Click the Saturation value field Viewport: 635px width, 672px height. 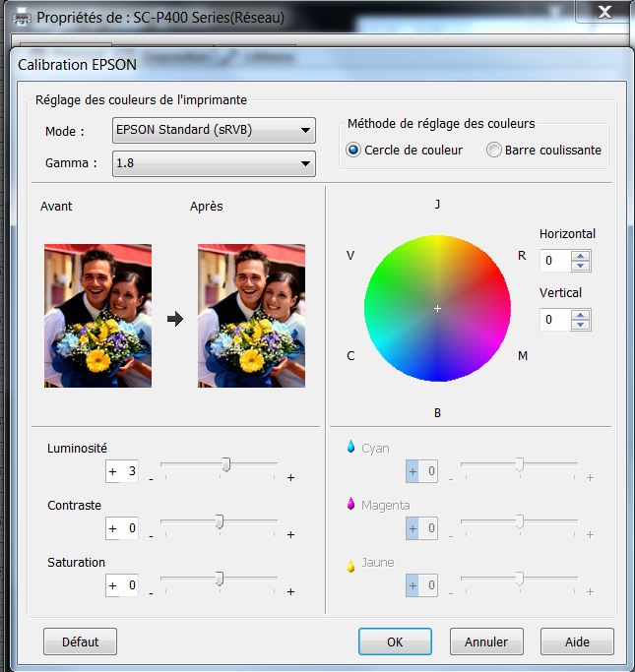[122, 585]
